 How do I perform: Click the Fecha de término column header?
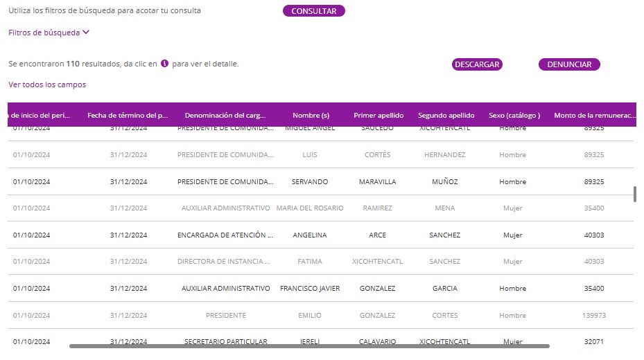(x=128, y=116)
